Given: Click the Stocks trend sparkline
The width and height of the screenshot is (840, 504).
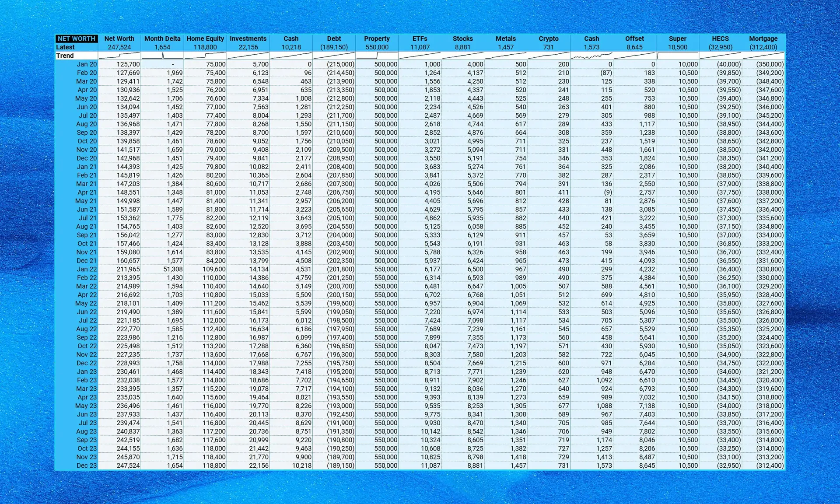Looking at the screenshot, I should pos(462,56).
